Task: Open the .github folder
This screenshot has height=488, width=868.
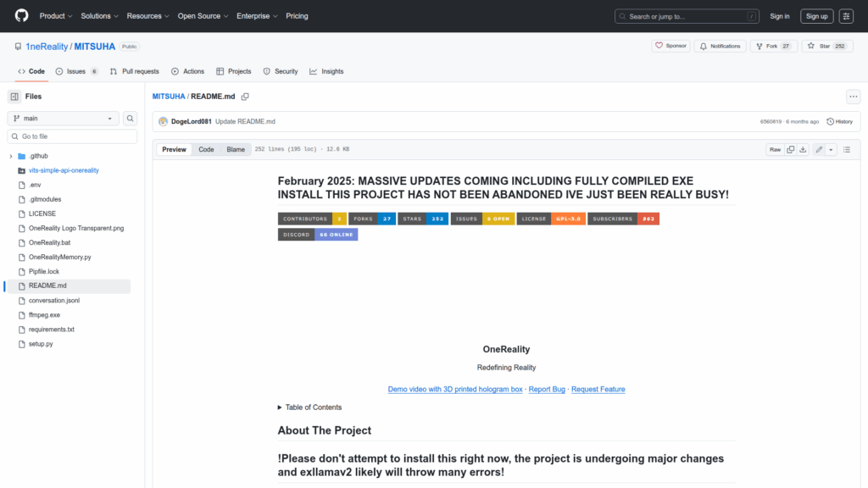Action: [x=38, y=156]
